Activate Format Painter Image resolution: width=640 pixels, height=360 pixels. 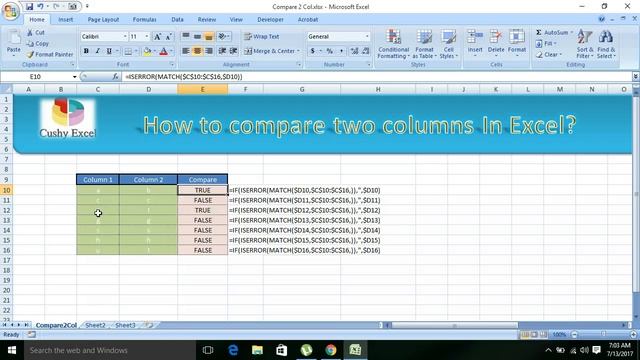[50, 54]
